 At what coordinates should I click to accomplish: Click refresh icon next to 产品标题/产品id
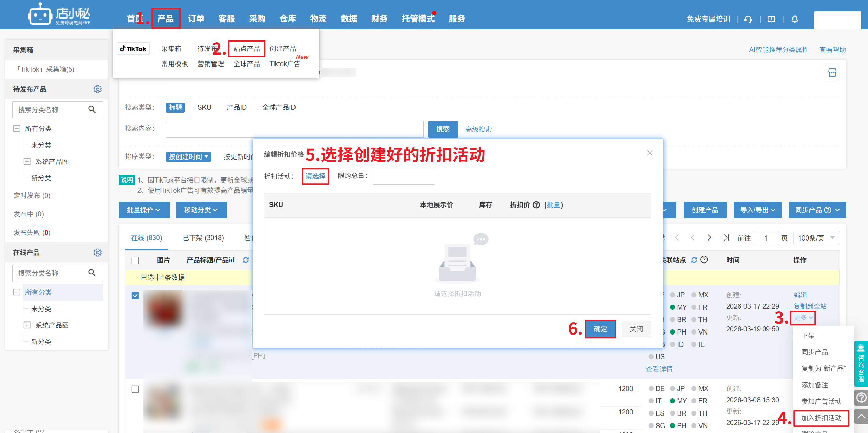tap(246, 260)
